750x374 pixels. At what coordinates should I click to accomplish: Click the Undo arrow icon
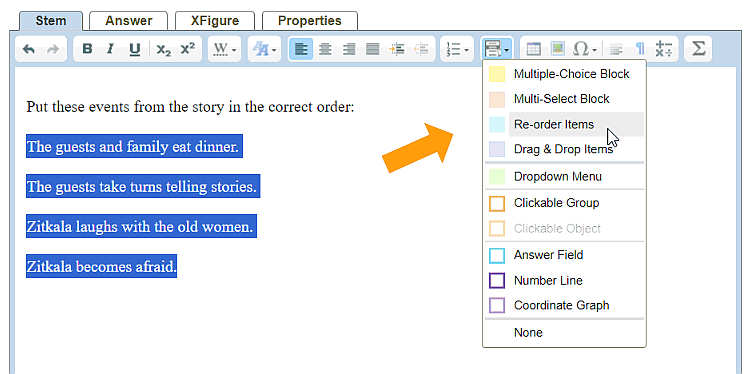[x=29, y=49]
